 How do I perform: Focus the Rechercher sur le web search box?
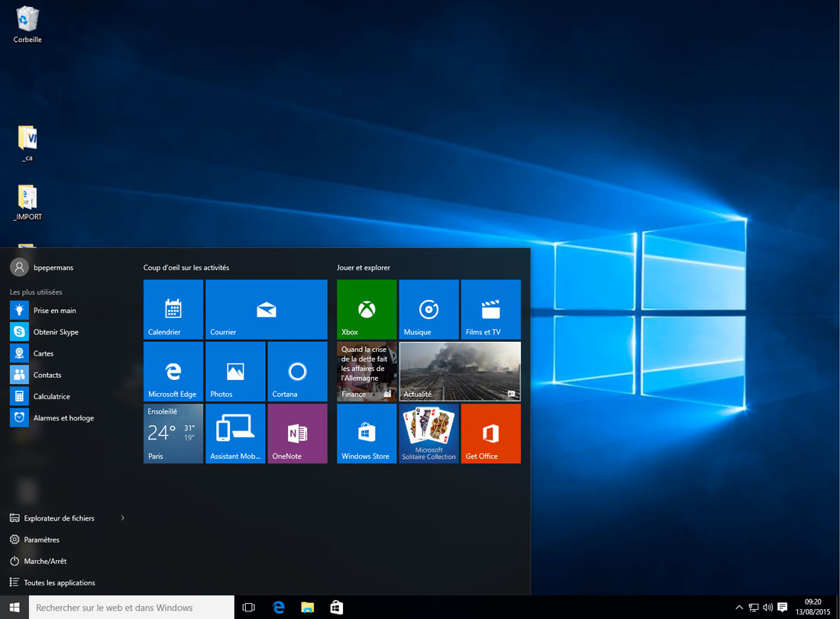(x=131, y=608)
